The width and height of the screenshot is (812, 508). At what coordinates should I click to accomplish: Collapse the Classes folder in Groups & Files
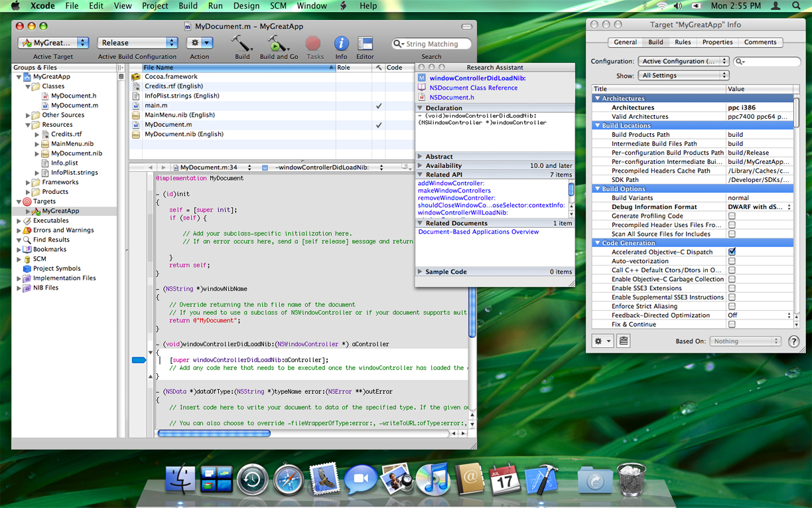28,86
